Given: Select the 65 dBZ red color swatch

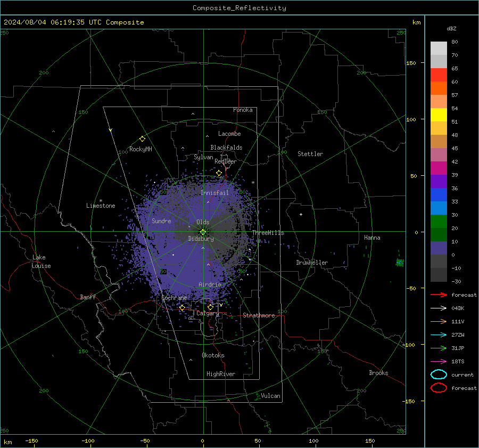Looking at the screenshot, I should (439, 75).
